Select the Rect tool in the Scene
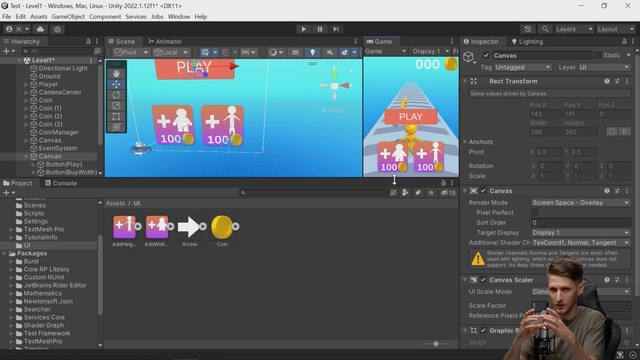This screenshot has width=640, height=360. tap(116, 116)
